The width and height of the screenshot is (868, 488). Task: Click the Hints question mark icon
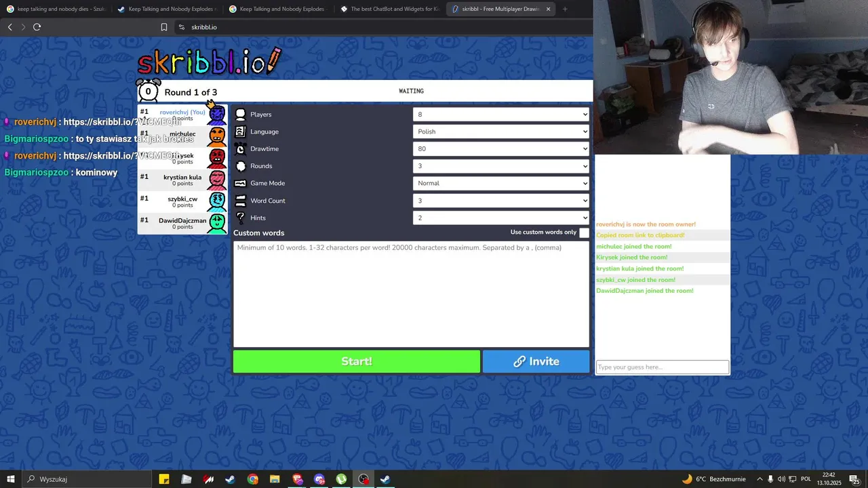pyautogui.click(x=240, y=218)
